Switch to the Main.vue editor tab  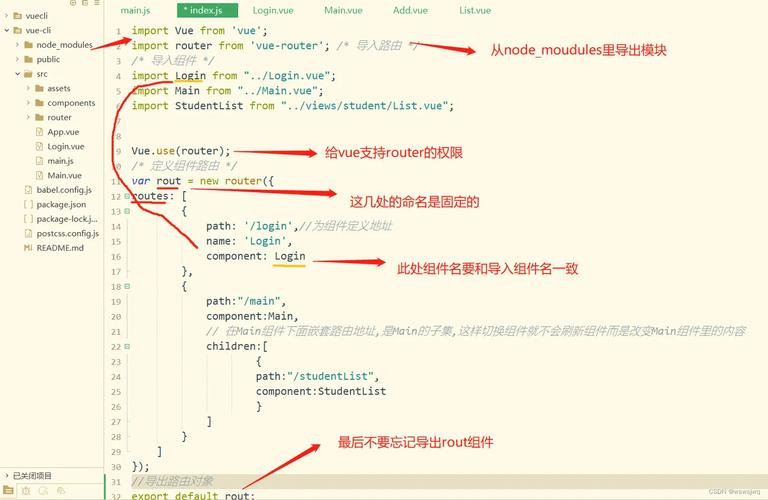pos(343,10)
